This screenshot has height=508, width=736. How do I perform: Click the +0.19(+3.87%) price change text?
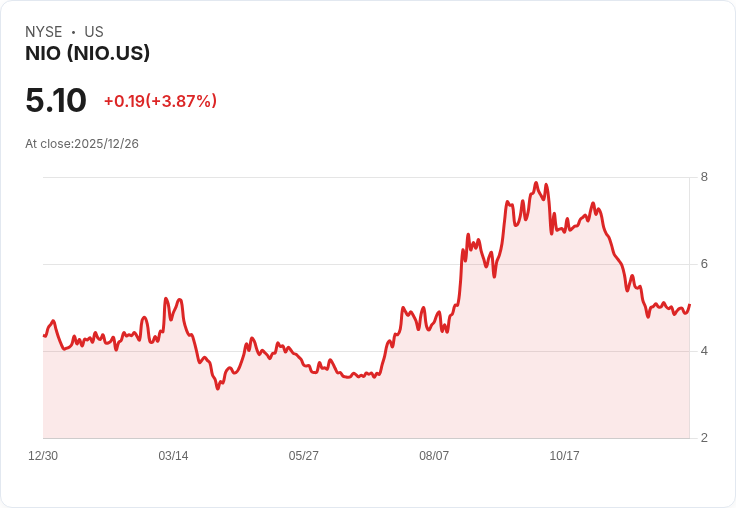click(160, 101)
